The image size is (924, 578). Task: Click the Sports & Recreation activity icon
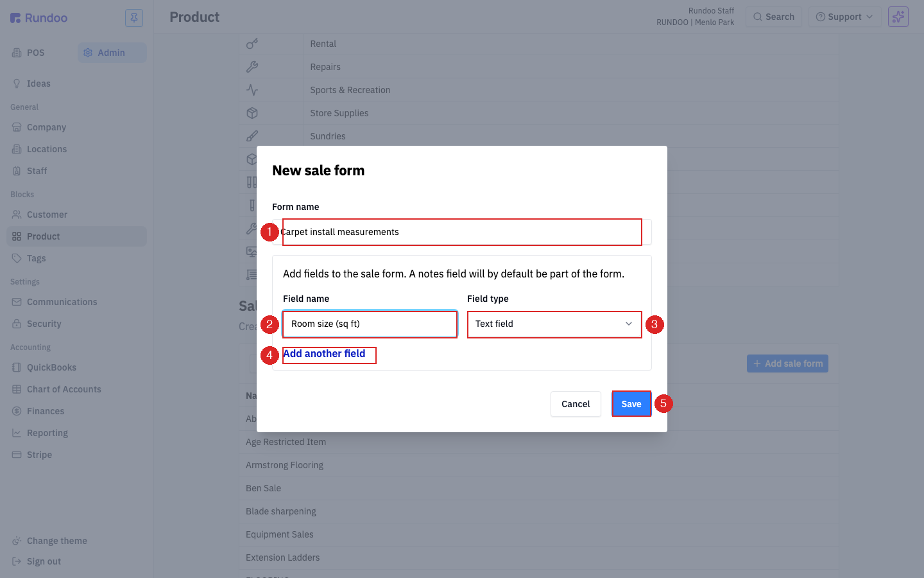[x=252, y=90]
